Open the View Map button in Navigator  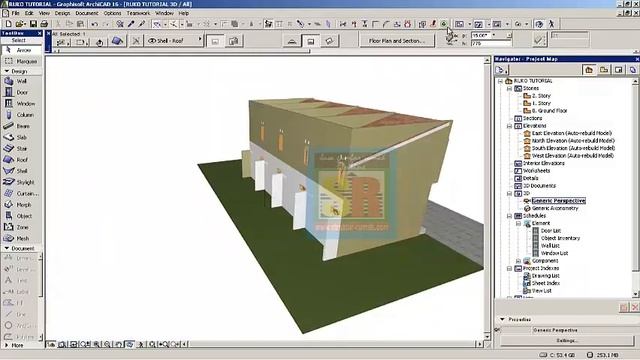(604, 70)
